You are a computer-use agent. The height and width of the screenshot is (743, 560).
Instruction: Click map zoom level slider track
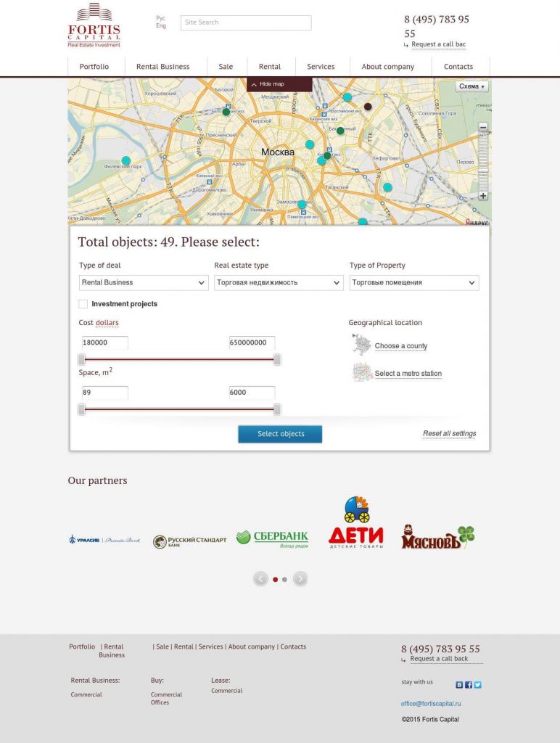pyautogui.click(x=483, y=161)
